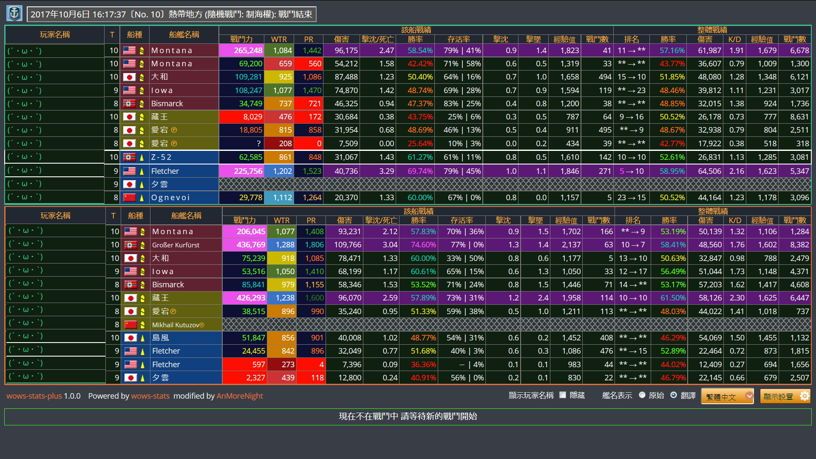Click the 8,382 battle count cell
816x459 pixels.
(x=795, y=245)
